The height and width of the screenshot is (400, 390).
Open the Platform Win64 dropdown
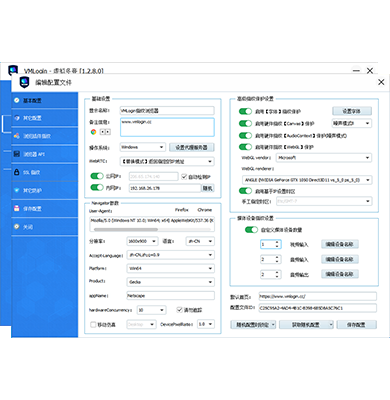[x=170, y=268]
